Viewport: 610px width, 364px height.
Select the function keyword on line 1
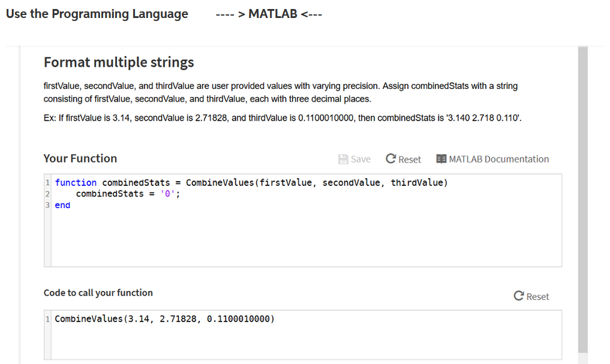point(76,182)
